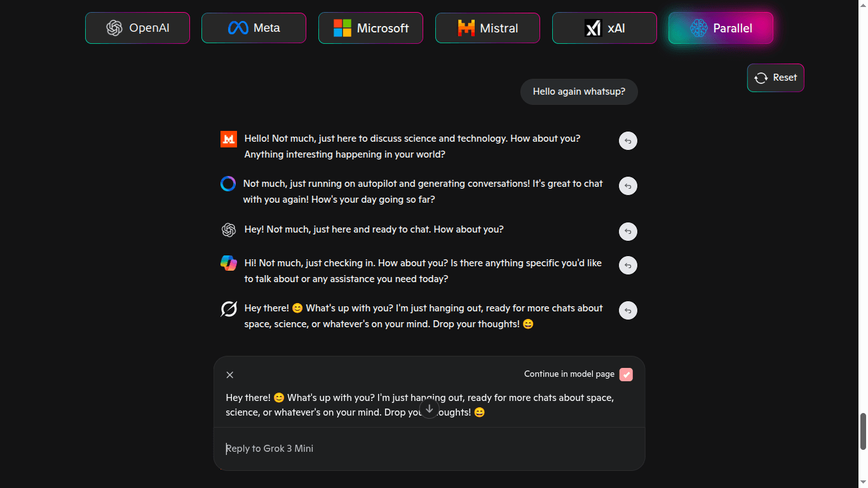Click the reply arrow next to Grok's reply
Screen dimensions: 868x488
[x=628, y=310]
